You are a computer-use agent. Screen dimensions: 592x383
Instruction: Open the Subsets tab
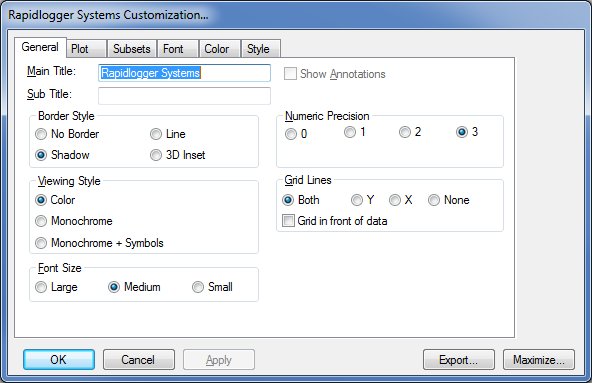pyautogui.click(x=132, y=49)
